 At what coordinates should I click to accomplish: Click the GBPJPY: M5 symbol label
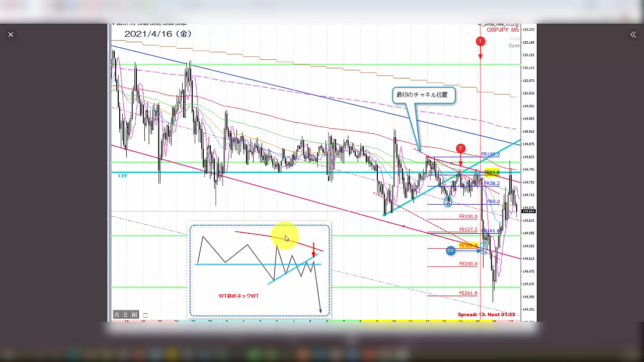pos(502,30)
